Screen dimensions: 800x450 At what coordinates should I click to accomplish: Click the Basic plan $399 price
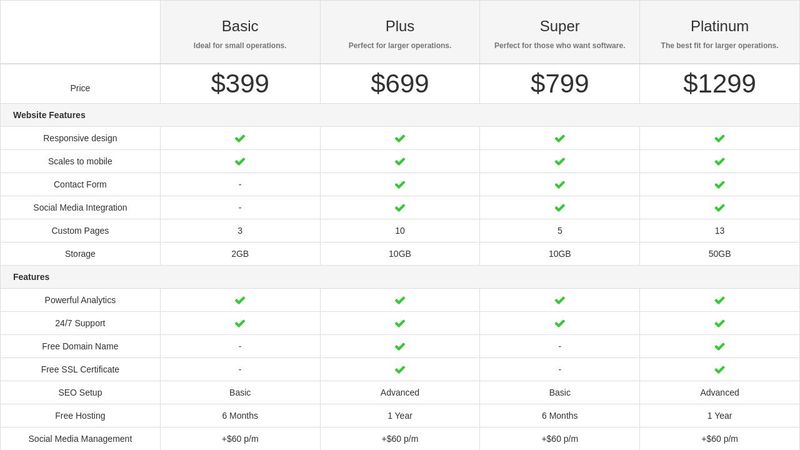click(240, 84)
